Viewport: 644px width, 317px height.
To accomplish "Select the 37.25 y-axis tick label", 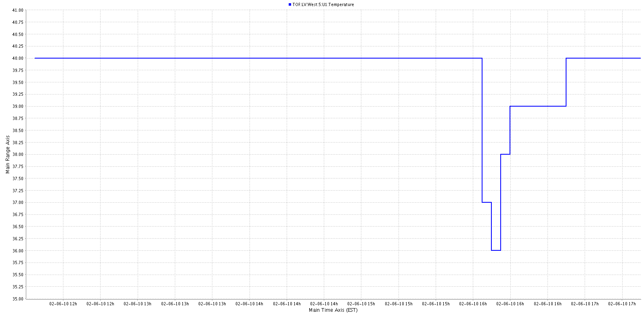I will pos(18,191).
